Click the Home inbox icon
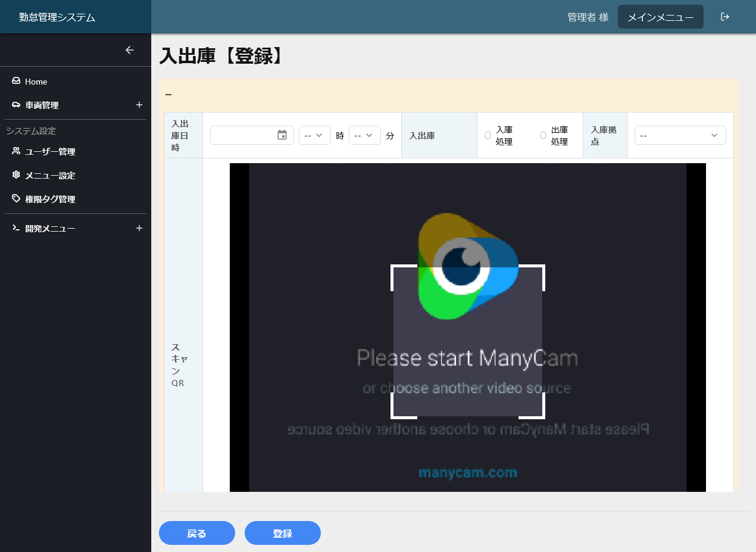 coord(16,81)
